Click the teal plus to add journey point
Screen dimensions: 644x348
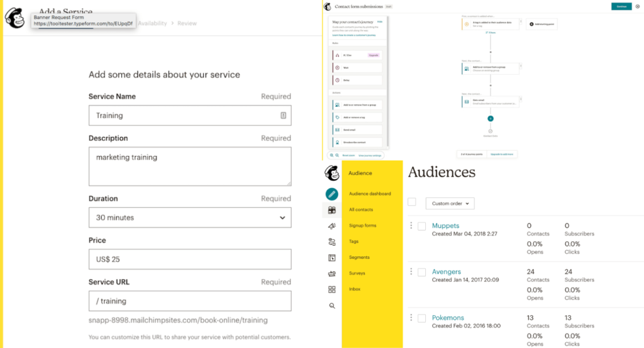click(x=491, y=119)
